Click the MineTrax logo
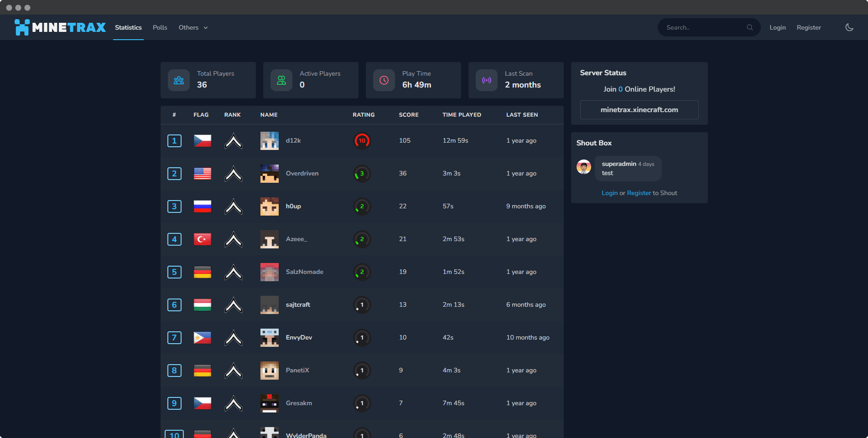The width and height of the screenshot is (868, 438). [60, 27]
